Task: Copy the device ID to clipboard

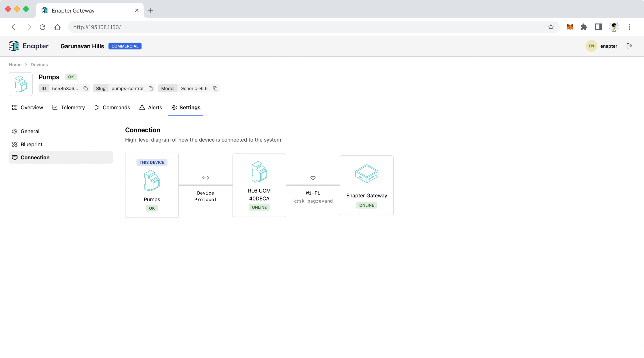Action: pyautogui.click(x=85, y=89)
